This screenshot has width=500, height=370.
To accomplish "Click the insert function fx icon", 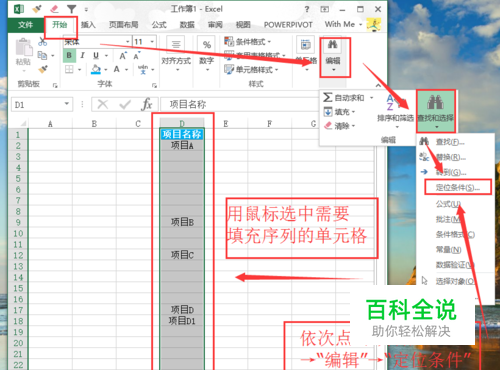I will [x=147, y=105].
